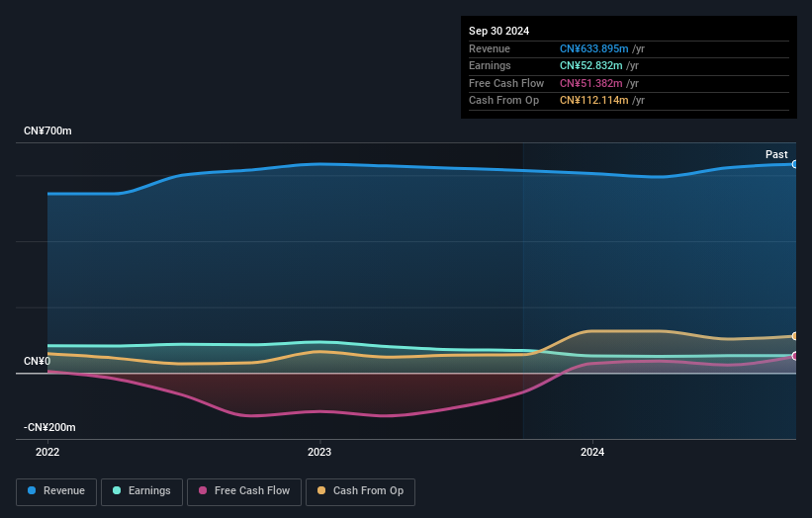Click the Past label on chart
The width and height of the screenshot is (812, 518).
776,154
